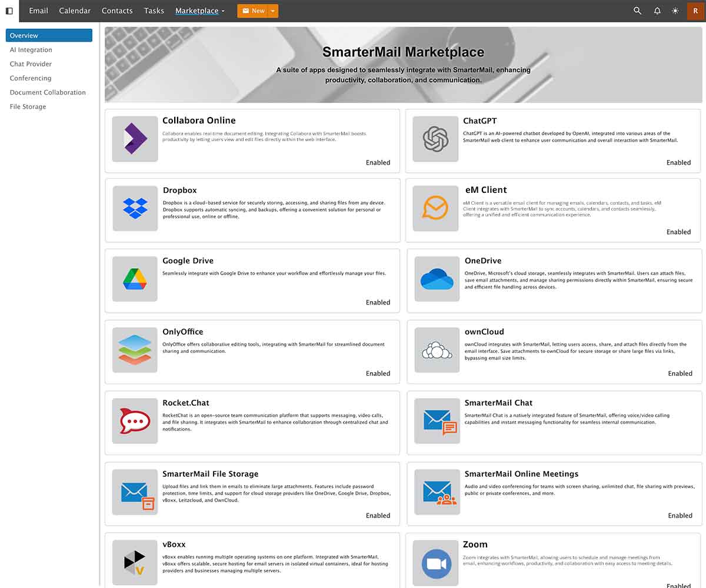
Task: Open Zoom title link
Action: click(x=475, y=544)
